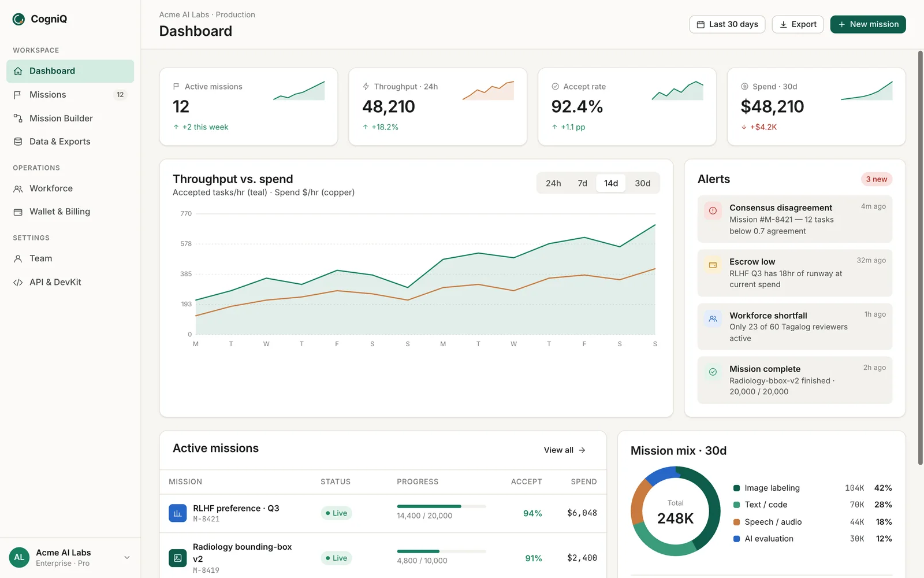Click the Image labeling legend color swatch

point(736,488)
